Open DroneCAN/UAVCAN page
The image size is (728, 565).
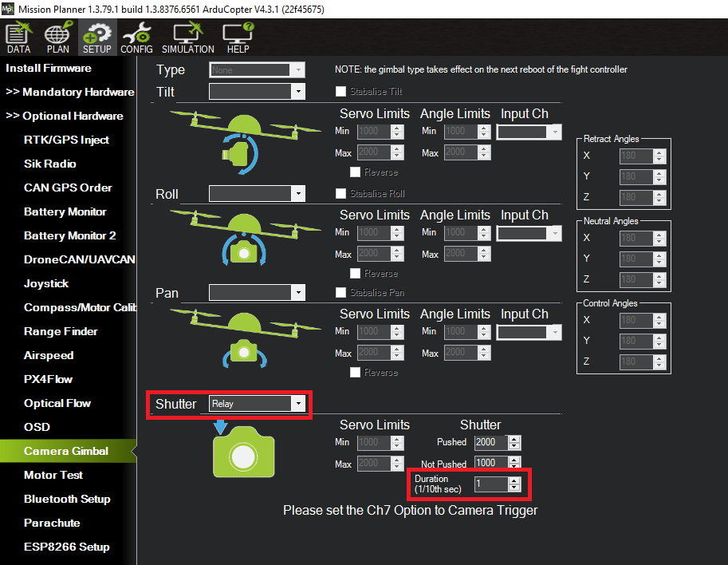point(80,259)
